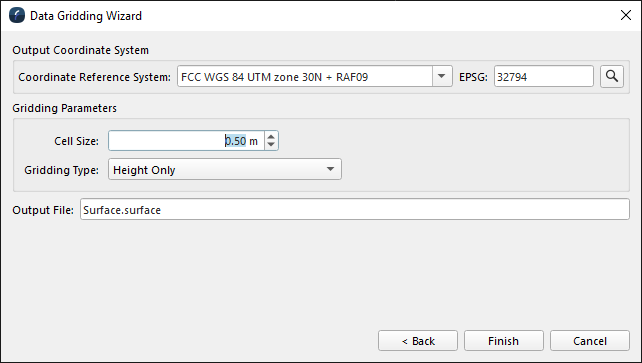Click the Data Gridding Wizard title text

(86, 16)
